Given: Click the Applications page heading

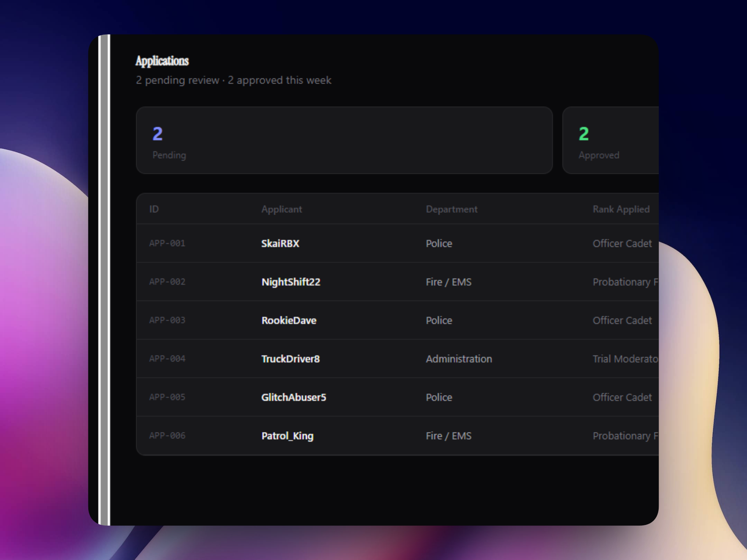Looking at the screenshot, I should [162, 61].
